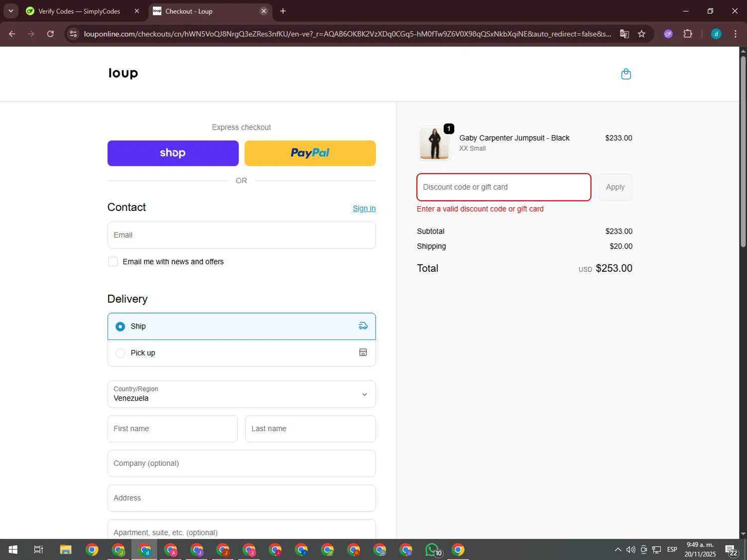The image size is (747, 560).
Task: Switch to Verify Codes — SimplyCodes tab
Action: [x=79, y=11]
